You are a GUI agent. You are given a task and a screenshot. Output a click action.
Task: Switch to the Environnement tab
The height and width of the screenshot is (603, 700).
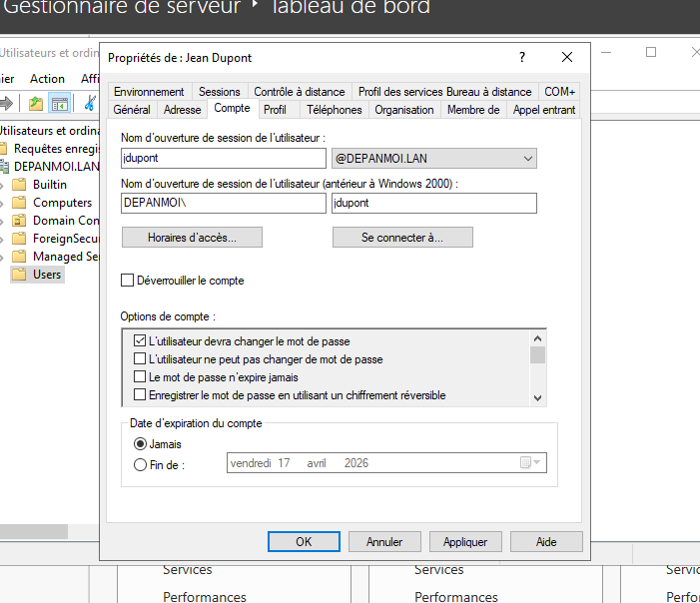pos(149,92)
